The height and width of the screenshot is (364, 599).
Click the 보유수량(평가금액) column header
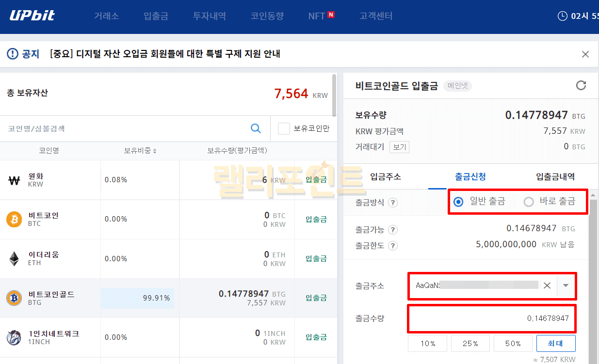[237, 151]
